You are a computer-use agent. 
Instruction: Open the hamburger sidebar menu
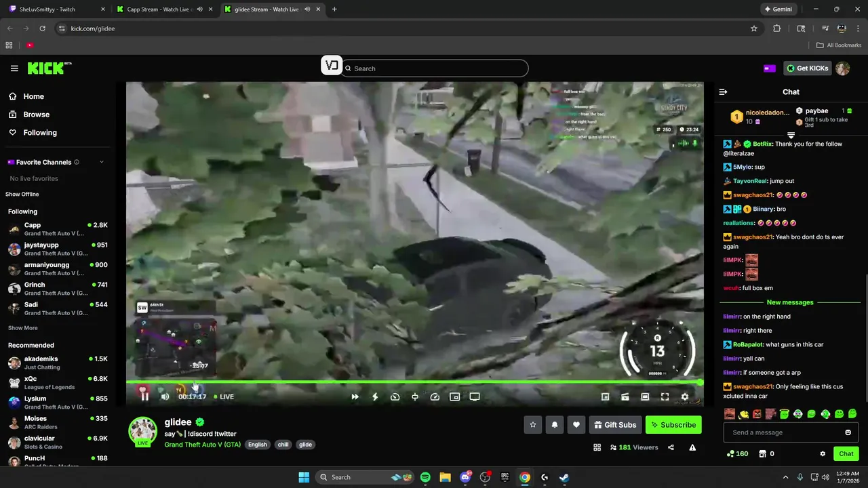[x=14, y=68]
